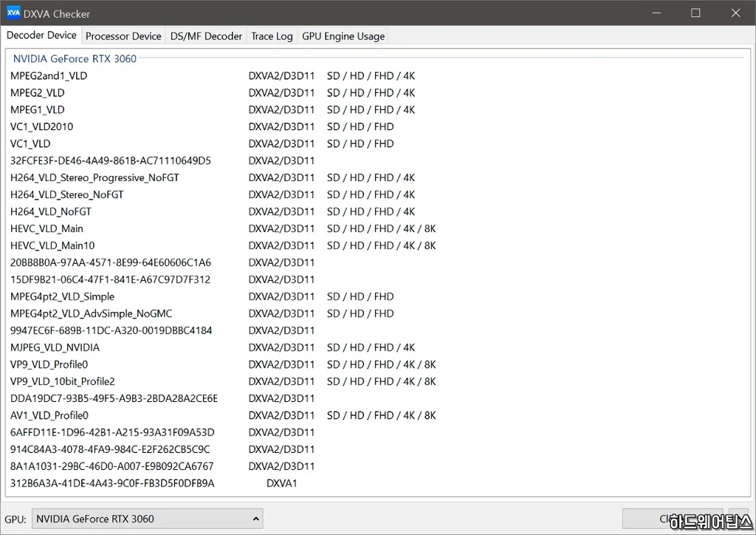Click the resolutions listed for MJPEG_VLD_NVIDIA
Image resolution: width=756 pixels, height=535 pixels.
click(x=371, y=347)
